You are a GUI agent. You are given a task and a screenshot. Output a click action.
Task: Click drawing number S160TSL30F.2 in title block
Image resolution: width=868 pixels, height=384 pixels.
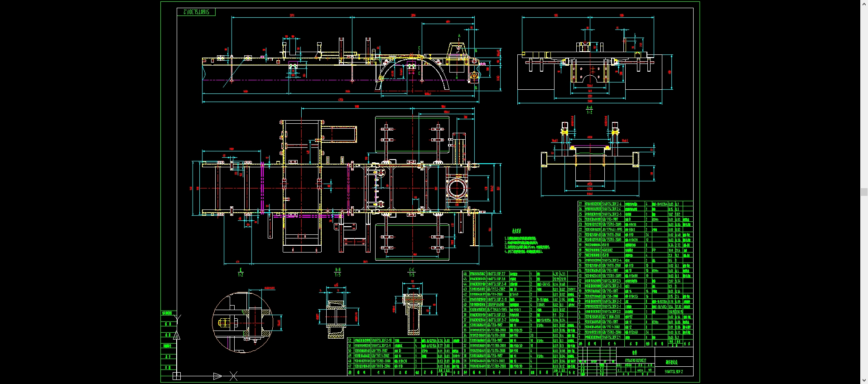coord(674,372)
